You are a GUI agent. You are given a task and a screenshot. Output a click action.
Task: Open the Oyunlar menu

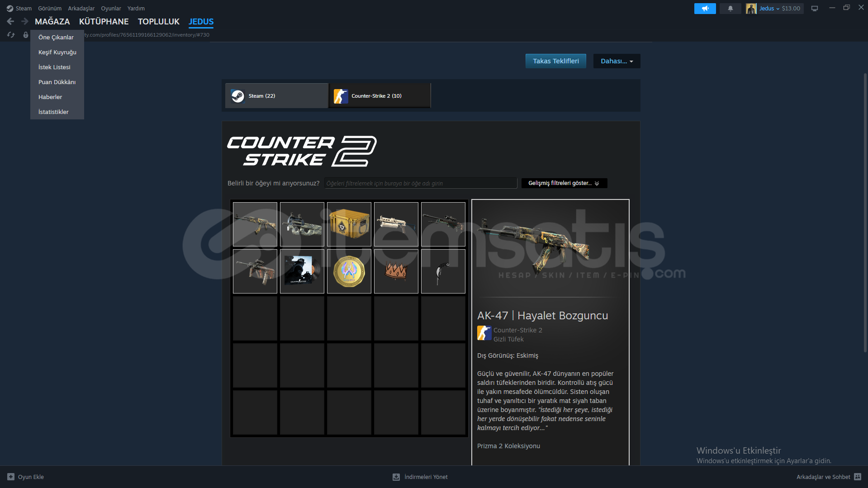tap(111, 9)
